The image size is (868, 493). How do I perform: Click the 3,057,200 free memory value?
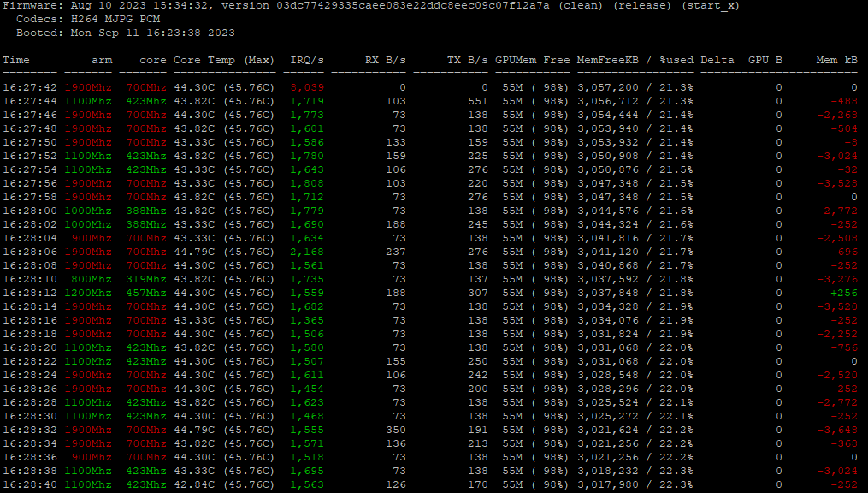click(607, 88)
